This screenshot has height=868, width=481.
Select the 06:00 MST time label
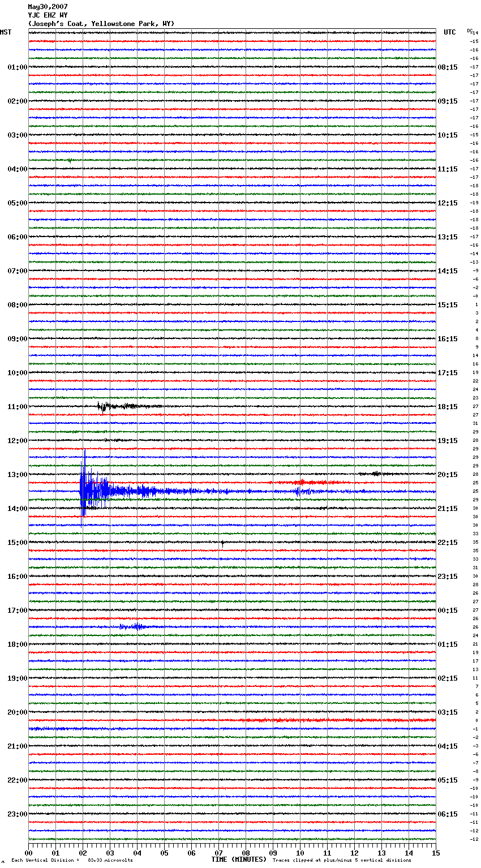18,237
